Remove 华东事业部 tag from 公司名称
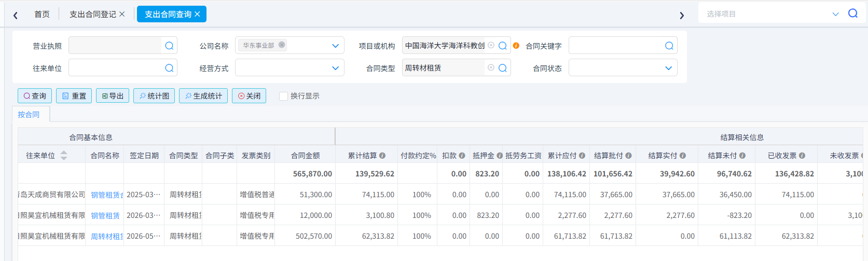868x261 pixels. (282, 45)
